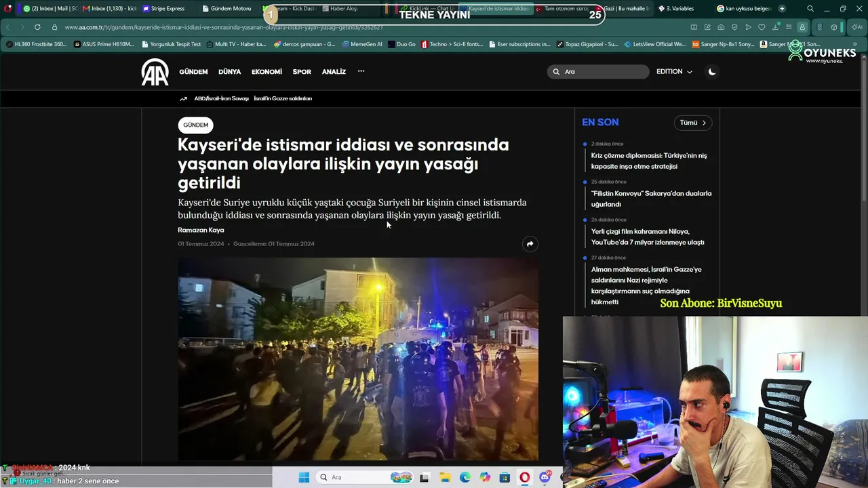
Task: Open File Explorer from taskbar
Action: click(445, 477)
